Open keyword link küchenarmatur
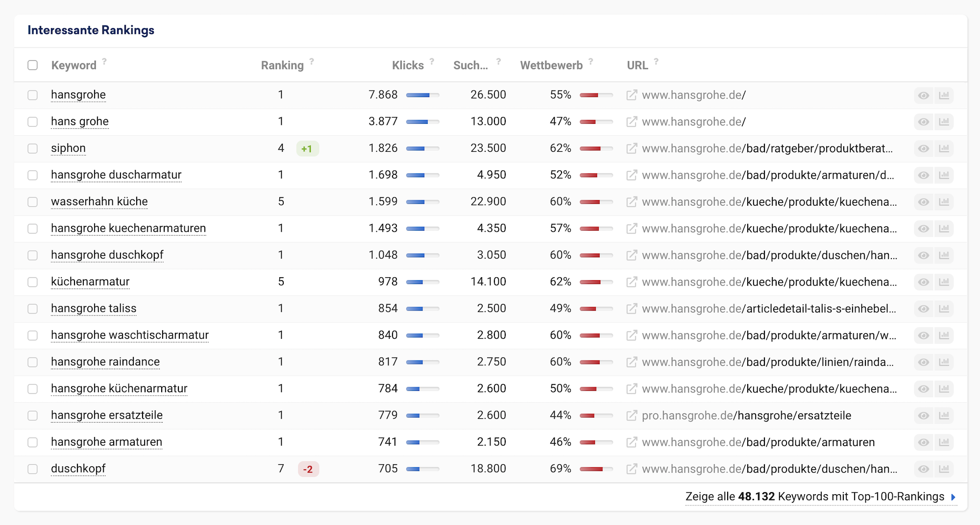The image size is (980, 525). pos(90,282)
